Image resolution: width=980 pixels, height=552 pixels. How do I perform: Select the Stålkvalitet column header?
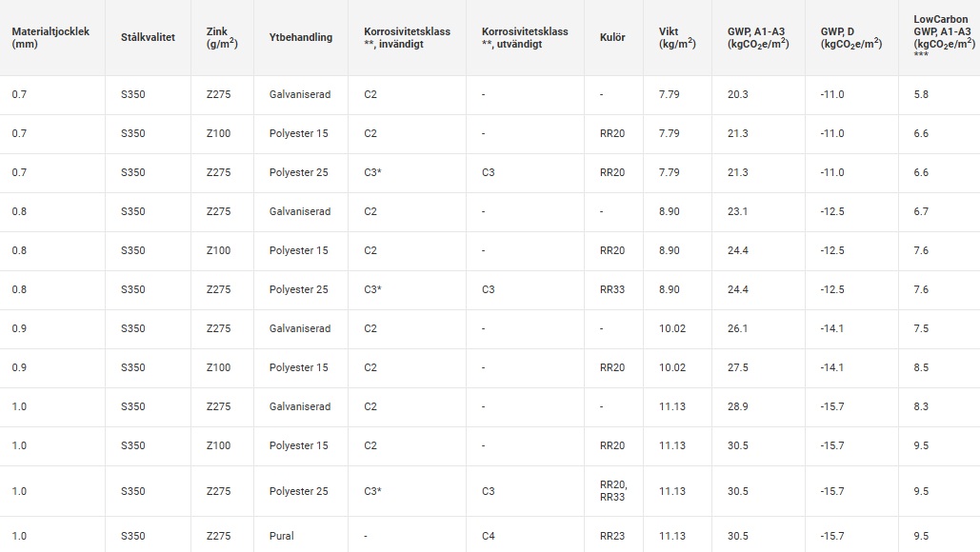149,37
